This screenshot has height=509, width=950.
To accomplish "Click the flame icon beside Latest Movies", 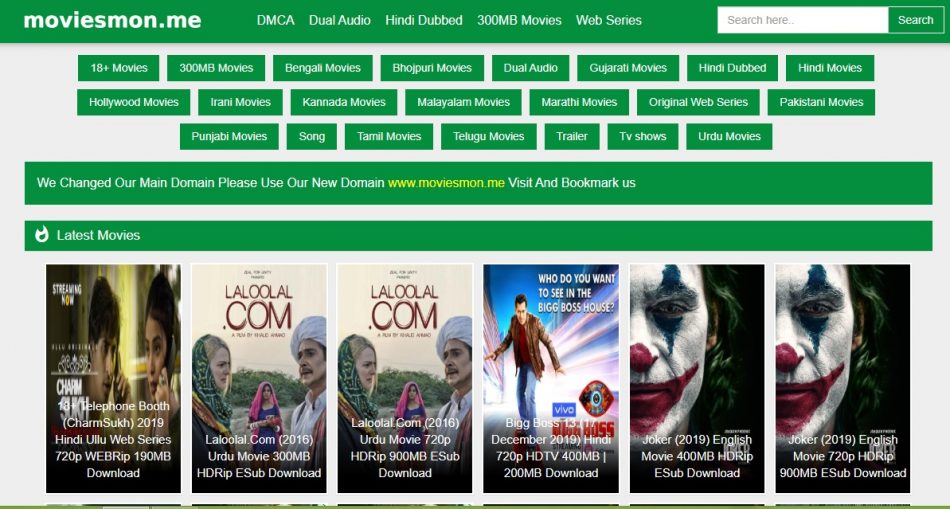I will click(42, 235).
